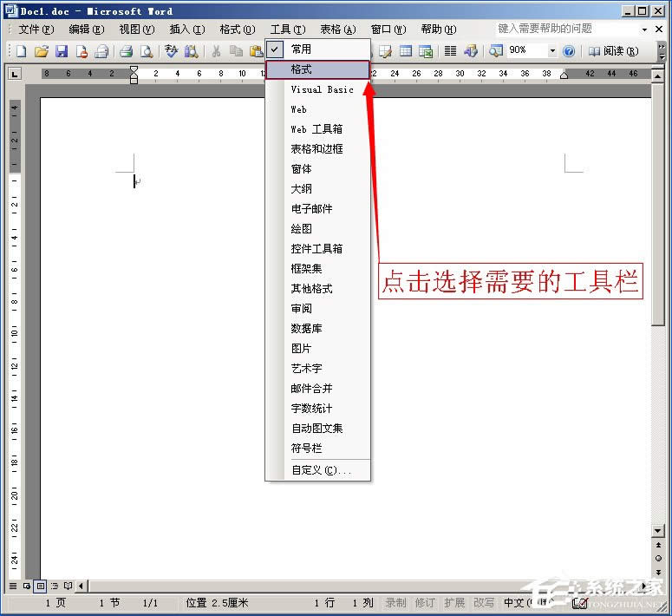672x616 pixels.
Task: Toggle the 绘图 toolbar on
Action: pos(301,229)
